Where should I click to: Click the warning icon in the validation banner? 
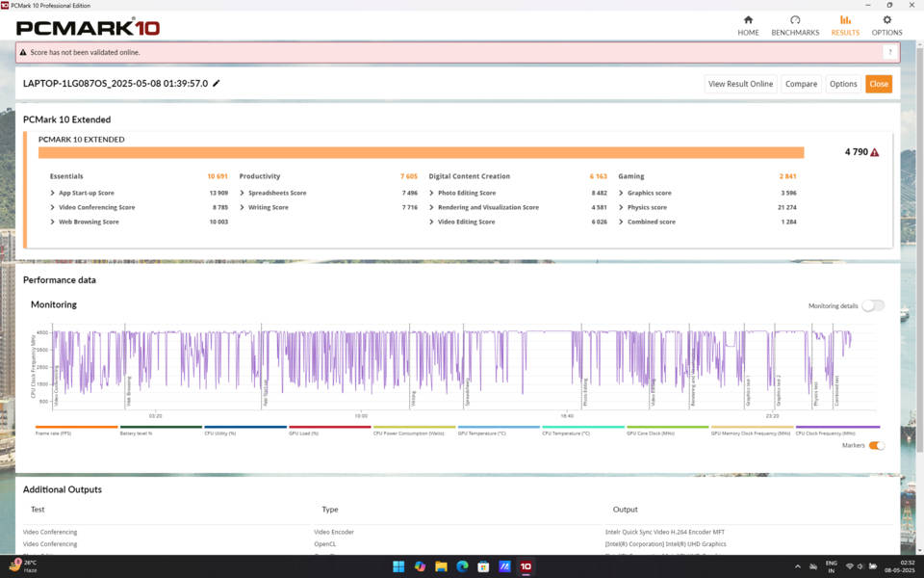[x=23, y=52]
